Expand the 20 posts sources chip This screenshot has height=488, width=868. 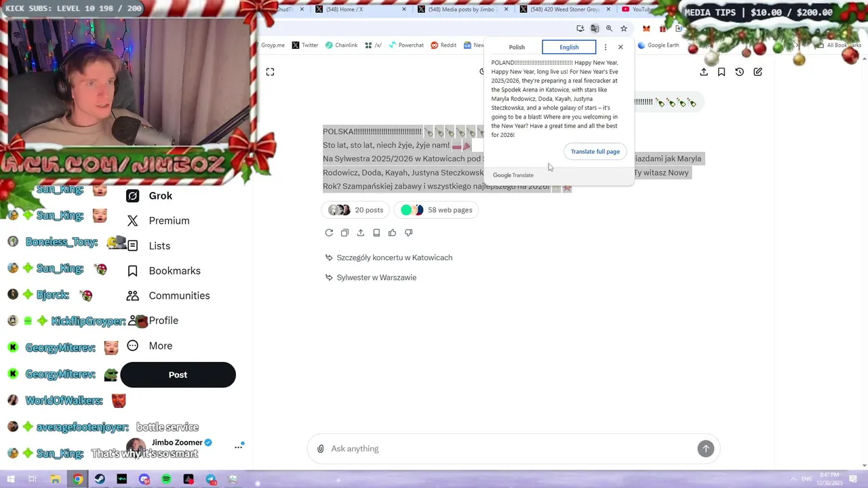356,210
